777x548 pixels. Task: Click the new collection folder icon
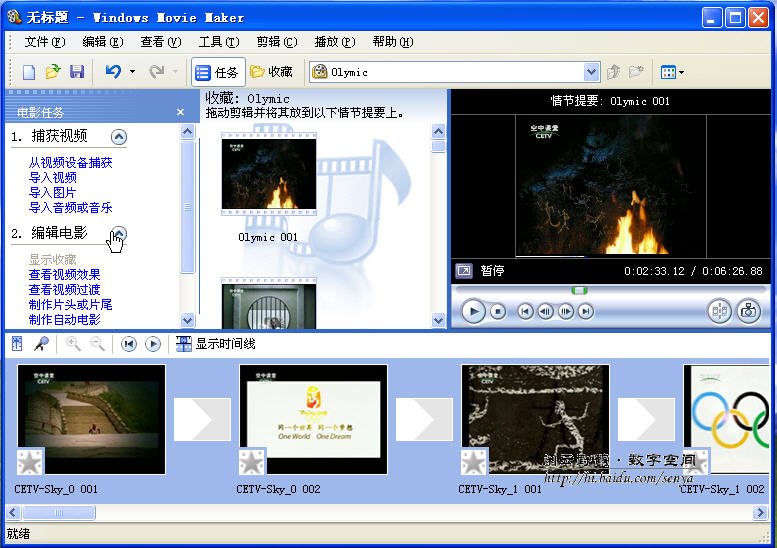coord(636,72)
